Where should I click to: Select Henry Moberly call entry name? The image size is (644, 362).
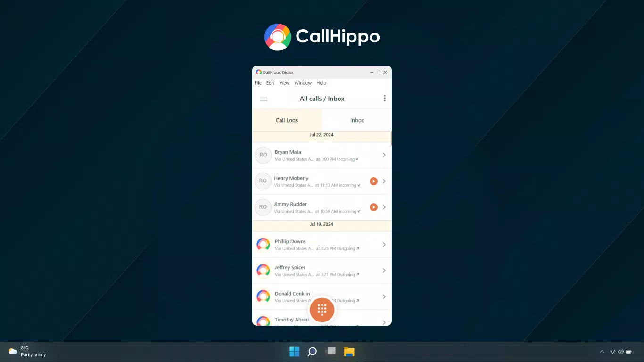point(291,178)
